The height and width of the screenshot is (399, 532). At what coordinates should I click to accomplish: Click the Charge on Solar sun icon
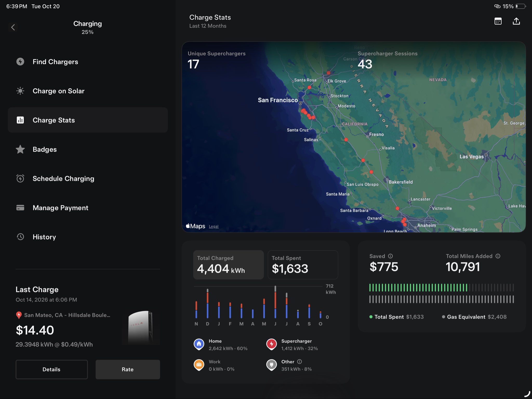click(x=20, y=91)
